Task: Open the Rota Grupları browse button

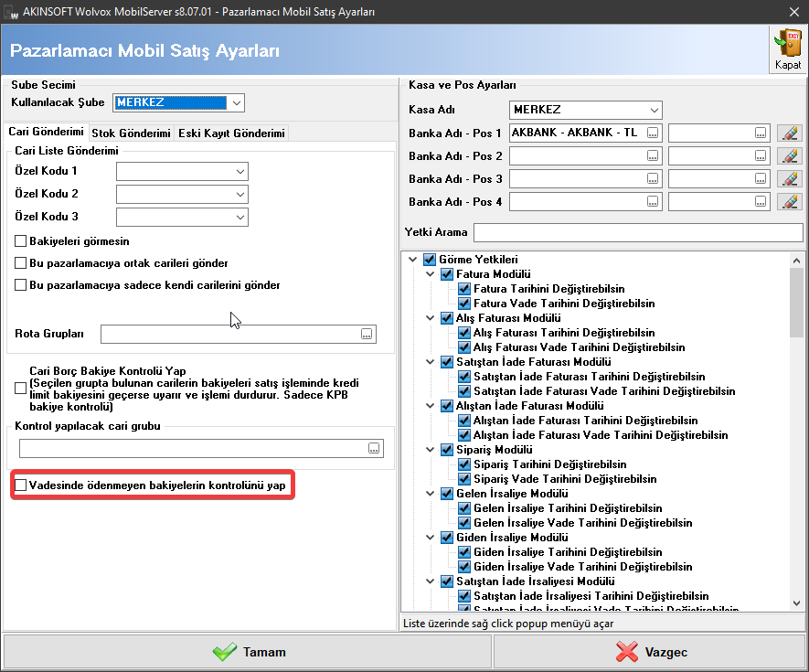Action: click(367, 334)
